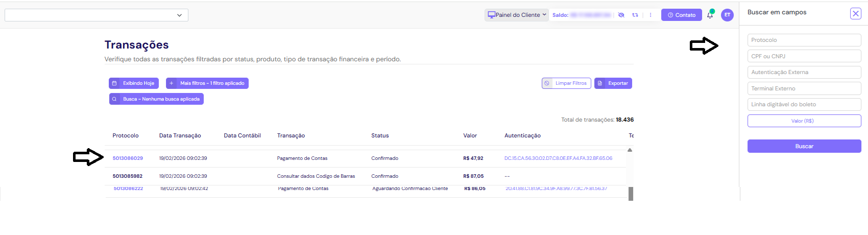The height and width of the screenshot is (235, 868).
Task: Export transactions with Exportar button
Action: [613, 83]
